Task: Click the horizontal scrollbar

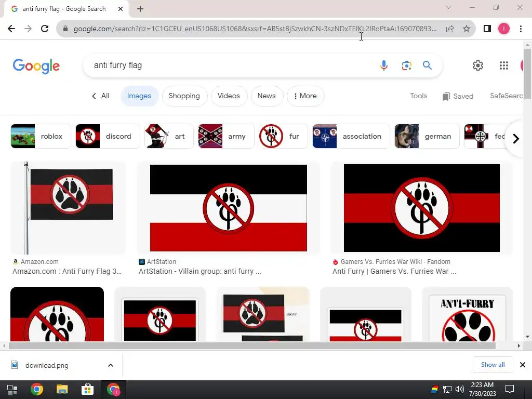Action: (252, 345)
